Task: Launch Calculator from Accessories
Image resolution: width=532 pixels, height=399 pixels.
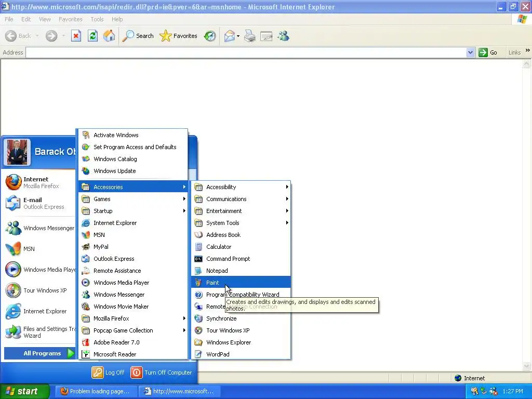Action: (x=241, y=247)
